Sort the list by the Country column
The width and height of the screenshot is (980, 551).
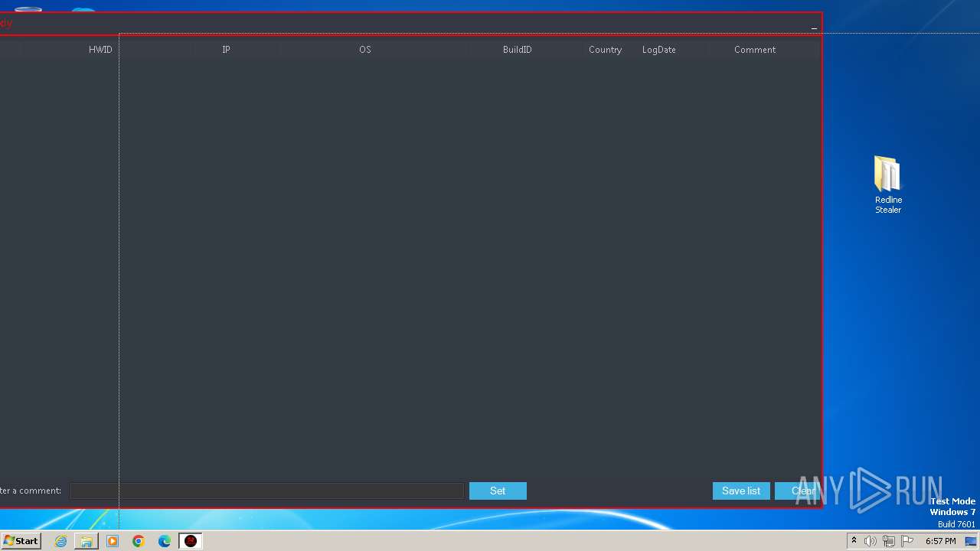point(605,50)
